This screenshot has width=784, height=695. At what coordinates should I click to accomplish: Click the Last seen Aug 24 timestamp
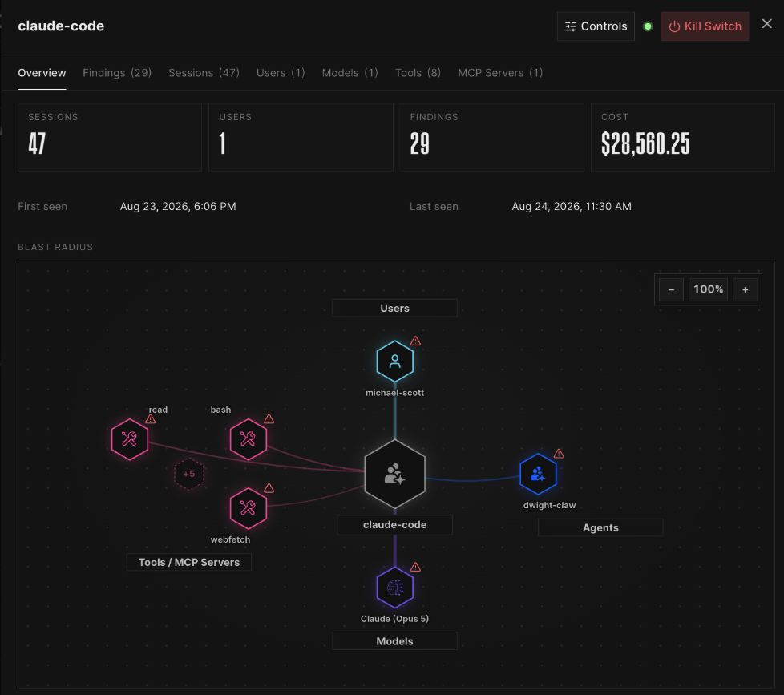(572, 207)
